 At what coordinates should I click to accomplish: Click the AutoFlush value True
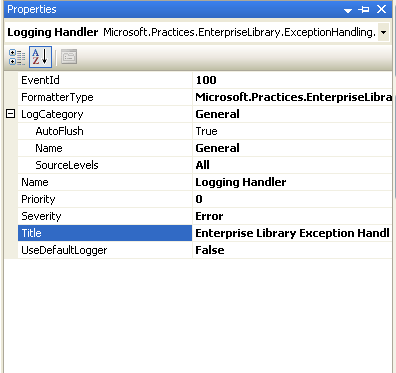(x=292, y=131)
